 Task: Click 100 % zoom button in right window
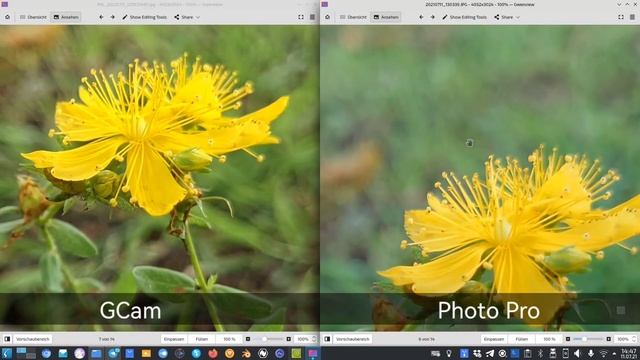[x=549, y=339]
